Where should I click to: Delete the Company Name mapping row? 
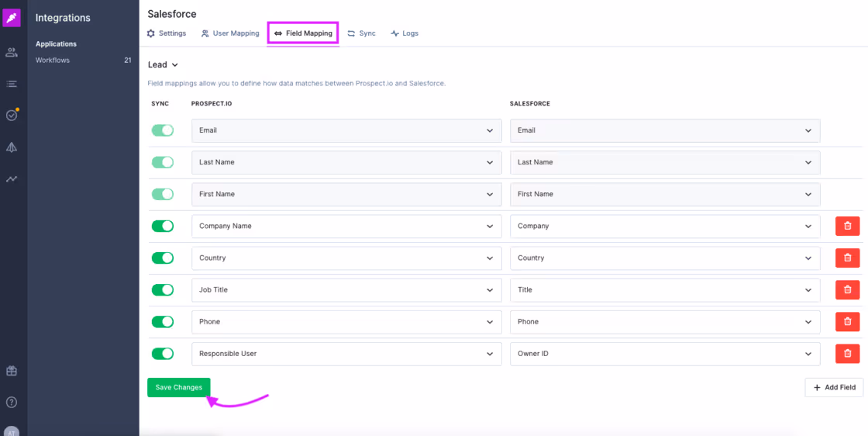click(847, 226)
